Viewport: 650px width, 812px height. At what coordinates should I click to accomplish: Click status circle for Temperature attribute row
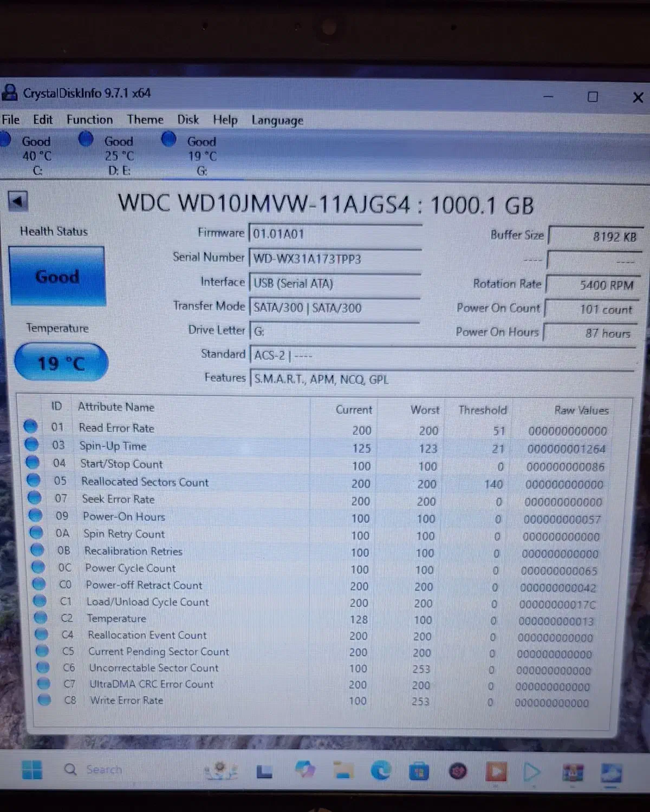(x=40, y=617)
